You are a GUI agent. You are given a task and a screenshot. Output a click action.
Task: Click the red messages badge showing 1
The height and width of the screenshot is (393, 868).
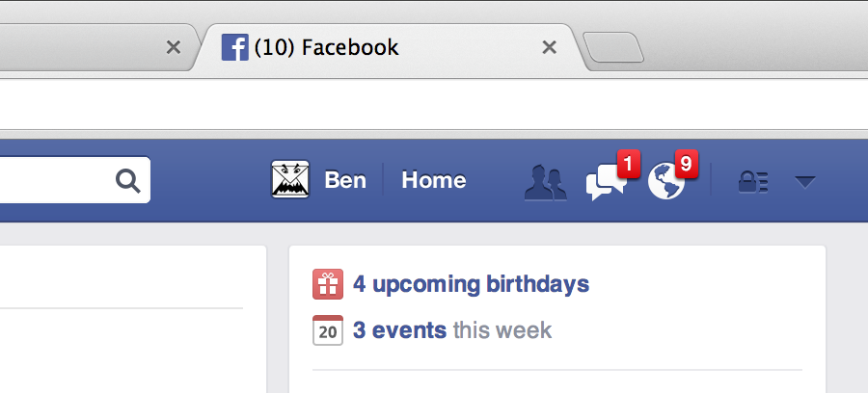[628, 164]
